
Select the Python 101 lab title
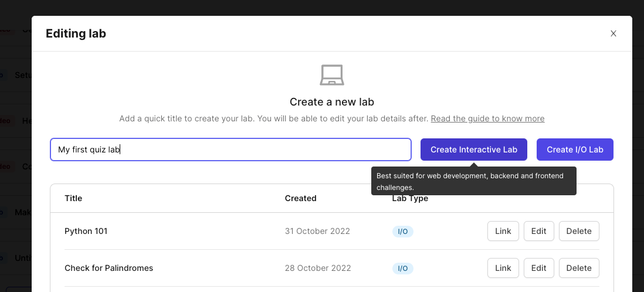[x=86, y=231]
